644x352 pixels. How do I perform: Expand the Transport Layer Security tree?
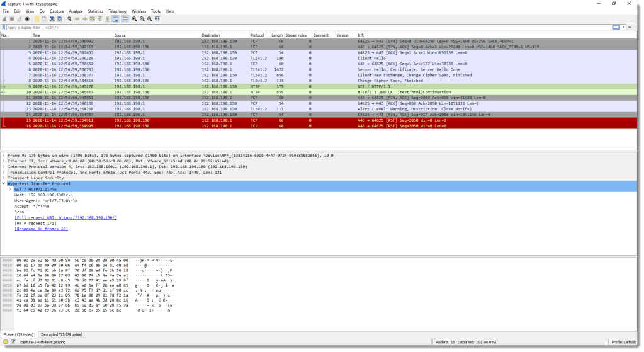3,178
